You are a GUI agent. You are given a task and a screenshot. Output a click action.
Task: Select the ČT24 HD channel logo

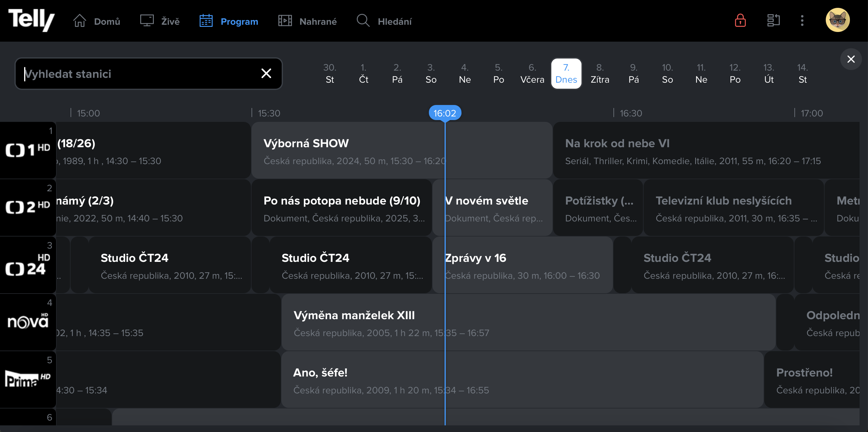pos(28,265)
